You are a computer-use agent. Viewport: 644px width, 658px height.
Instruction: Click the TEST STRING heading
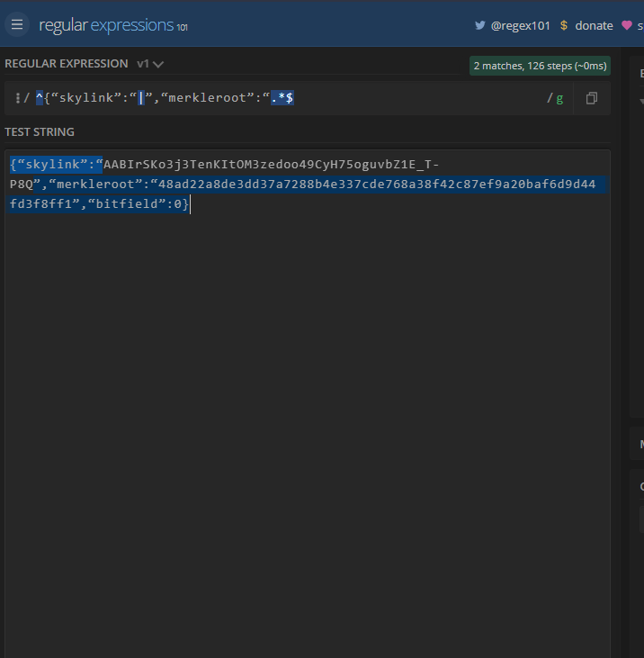point(40,132)
